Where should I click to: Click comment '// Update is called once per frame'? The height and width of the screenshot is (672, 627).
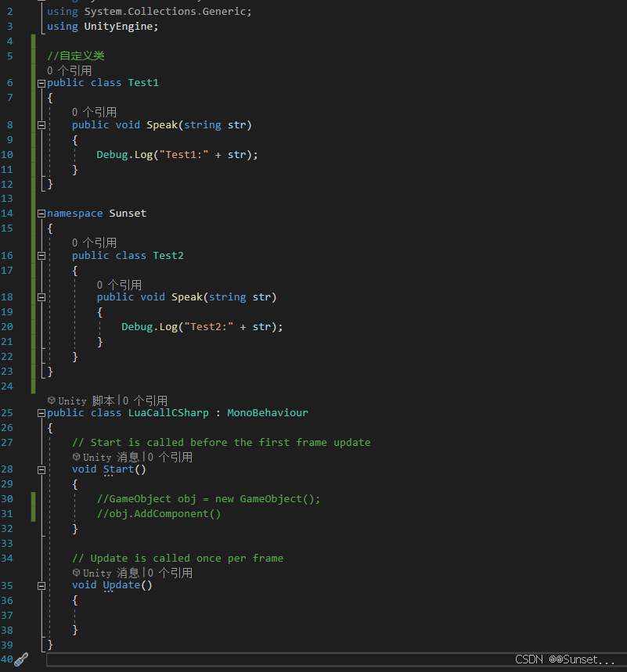tap(178, 559)
